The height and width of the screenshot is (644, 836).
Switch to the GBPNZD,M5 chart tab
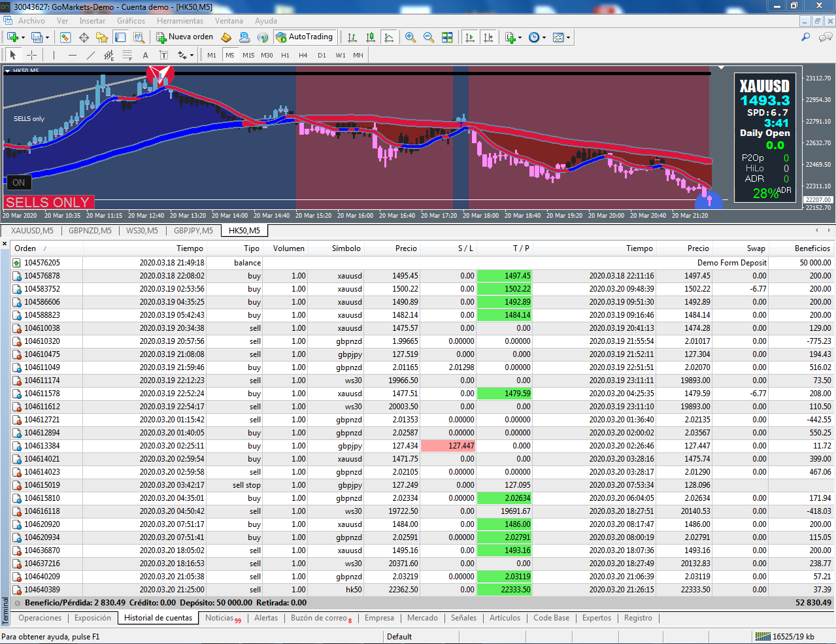pyautogui.click(x=90, y=231)
